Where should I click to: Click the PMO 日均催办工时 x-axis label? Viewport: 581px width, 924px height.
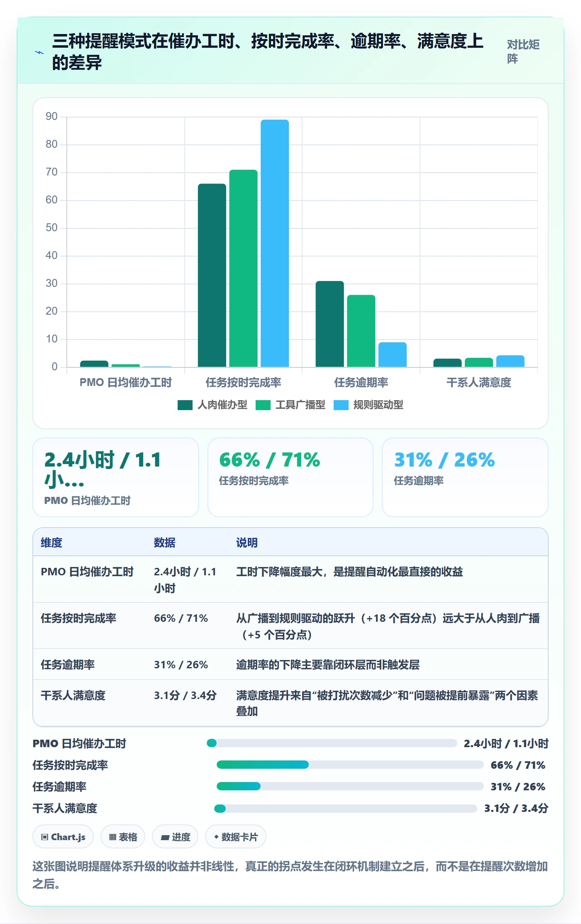pyautogui.click(x=126, y=382)
